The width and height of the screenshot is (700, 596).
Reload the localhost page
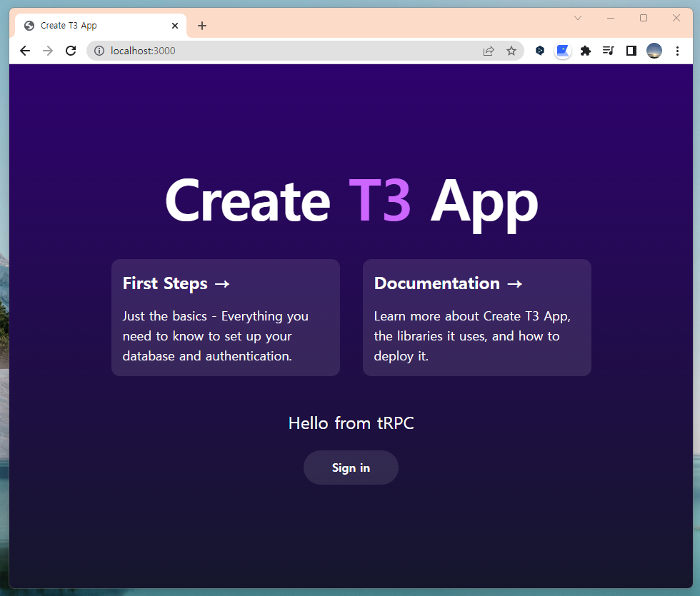coord(71,51)
